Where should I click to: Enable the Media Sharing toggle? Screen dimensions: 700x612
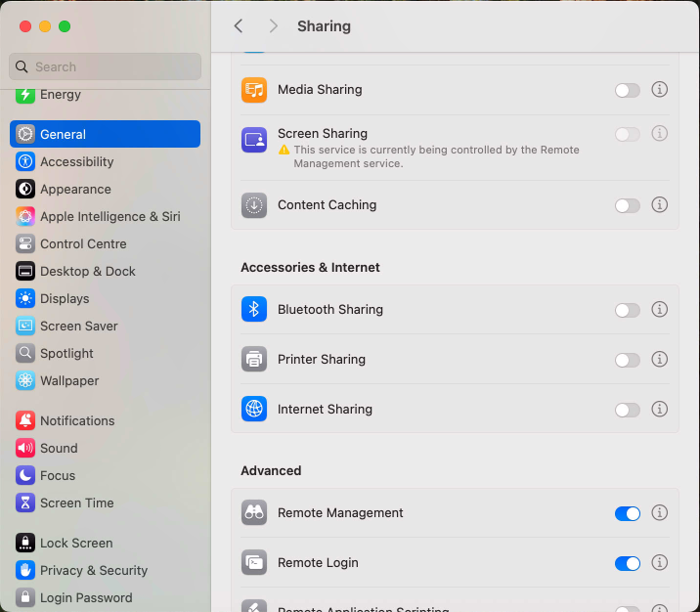coord(628,90)
